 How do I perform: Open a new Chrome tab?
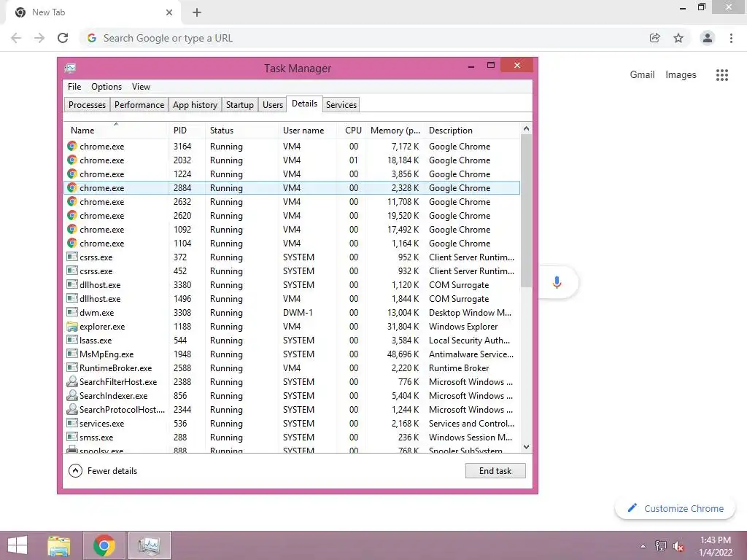point(197,13)
